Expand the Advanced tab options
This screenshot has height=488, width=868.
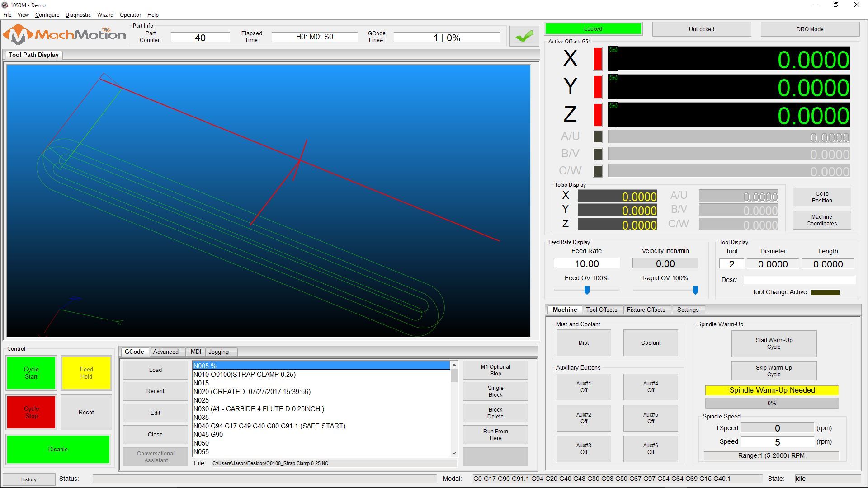click(x=165, y=351)
